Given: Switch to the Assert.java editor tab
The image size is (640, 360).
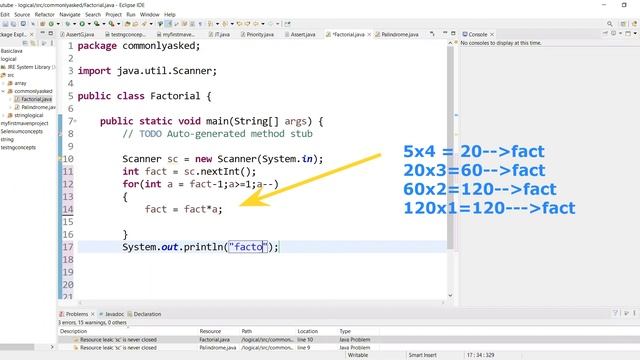Looking at the screenshot, I should click(x=300, y=34).
